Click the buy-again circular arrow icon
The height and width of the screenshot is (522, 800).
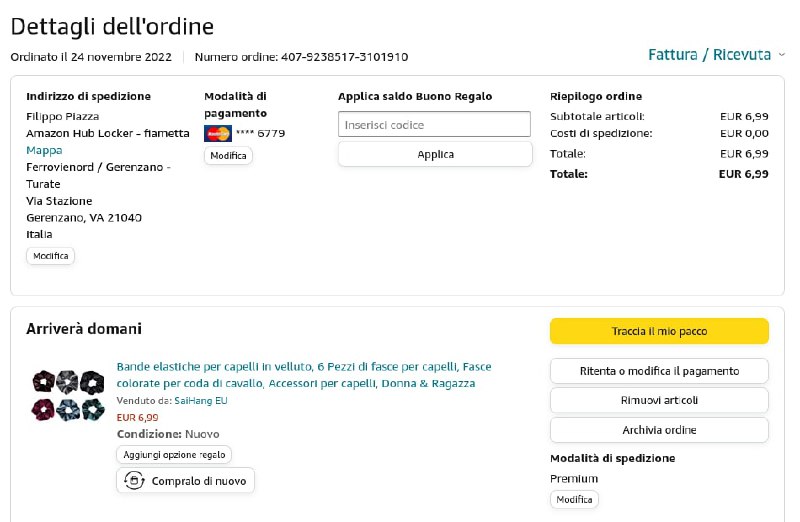pos(134,481)
